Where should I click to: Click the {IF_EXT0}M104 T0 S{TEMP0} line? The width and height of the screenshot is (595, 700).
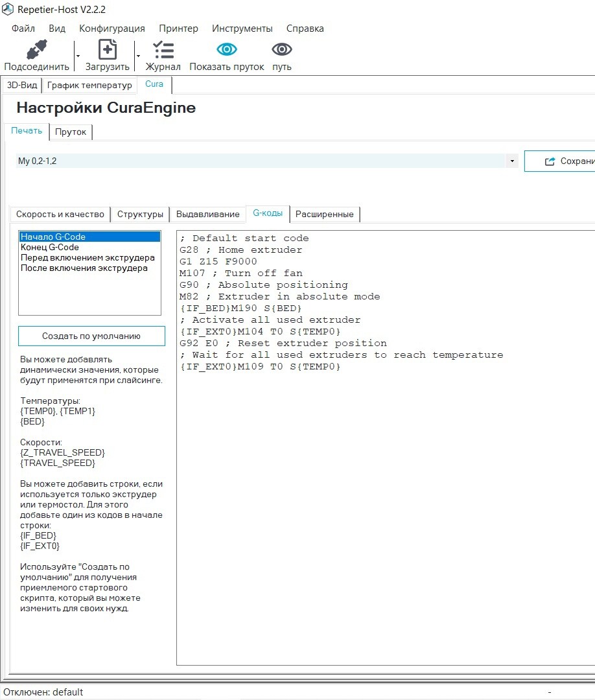[x=260, y=331]
